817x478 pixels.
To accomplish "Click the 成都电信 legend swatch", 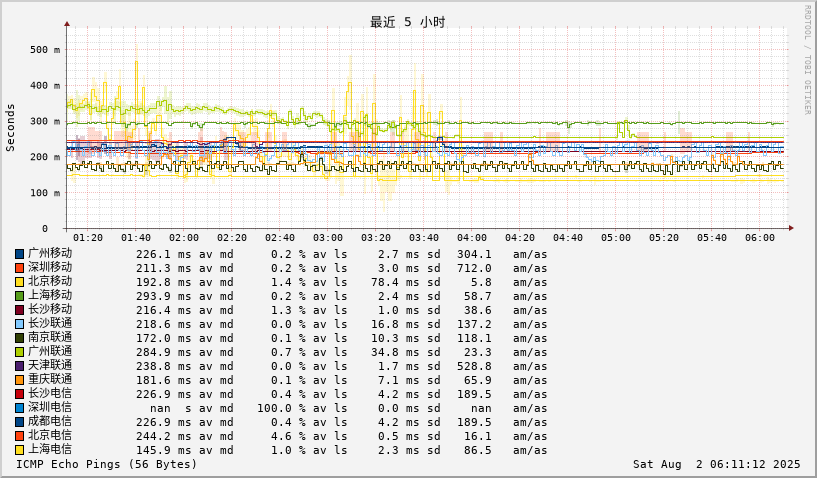I will tap(19, 423).
